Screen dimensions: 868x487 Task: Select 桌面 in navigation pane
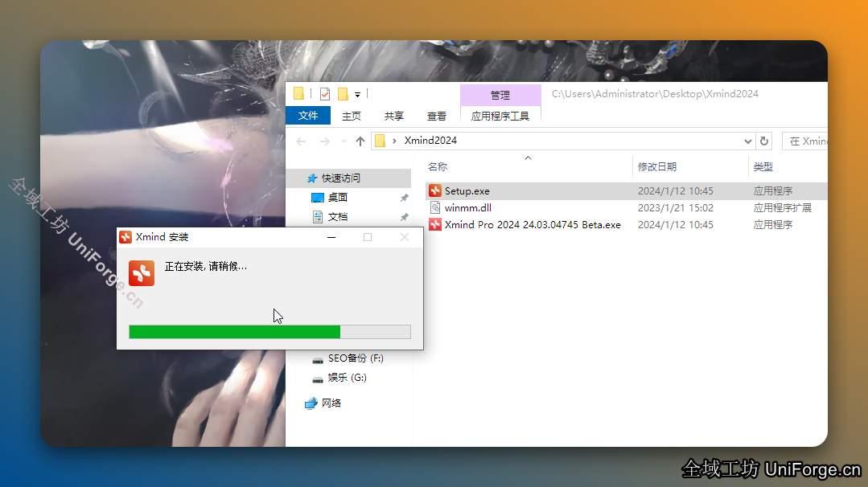[338, 198]
